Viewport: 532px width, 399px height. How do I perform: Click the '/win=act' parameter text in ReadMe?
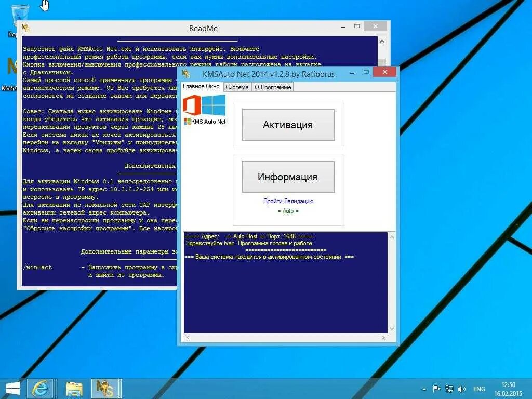tap(37, 268)
